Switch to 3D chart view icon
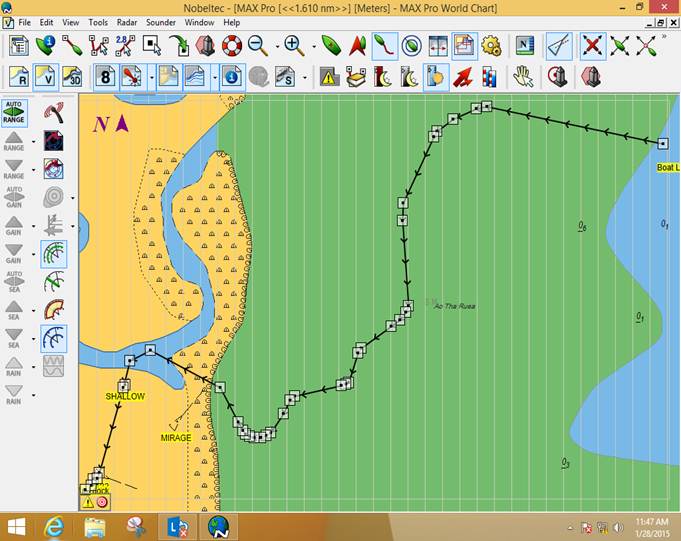Viewport: 681px width, 541px height. click(72, 76)
